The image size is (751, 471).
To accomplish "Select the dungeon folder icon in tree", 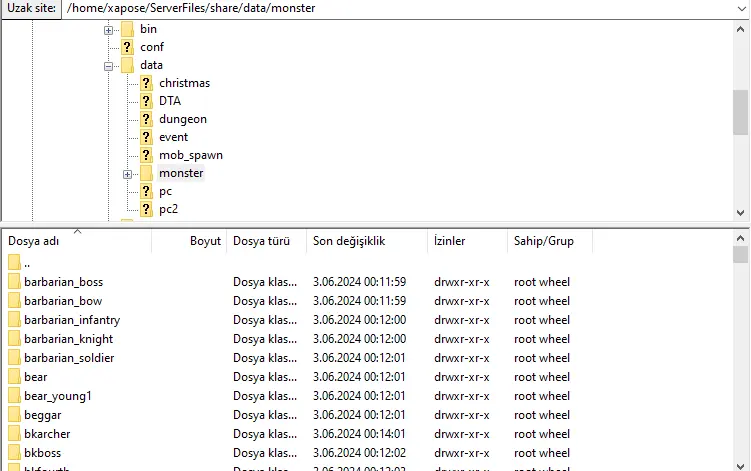I will (x=146, y=119).
